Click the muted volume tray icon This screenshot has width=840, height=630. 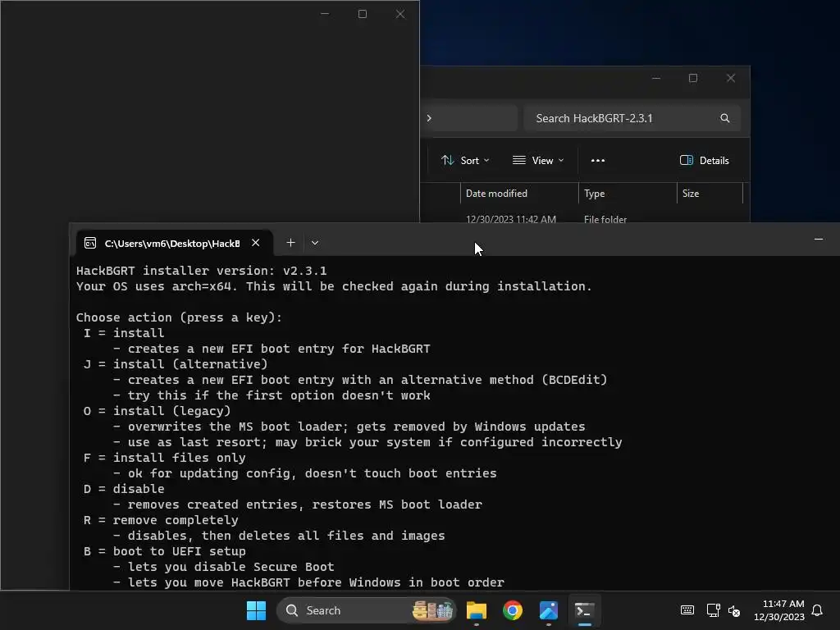pos(734,610)
